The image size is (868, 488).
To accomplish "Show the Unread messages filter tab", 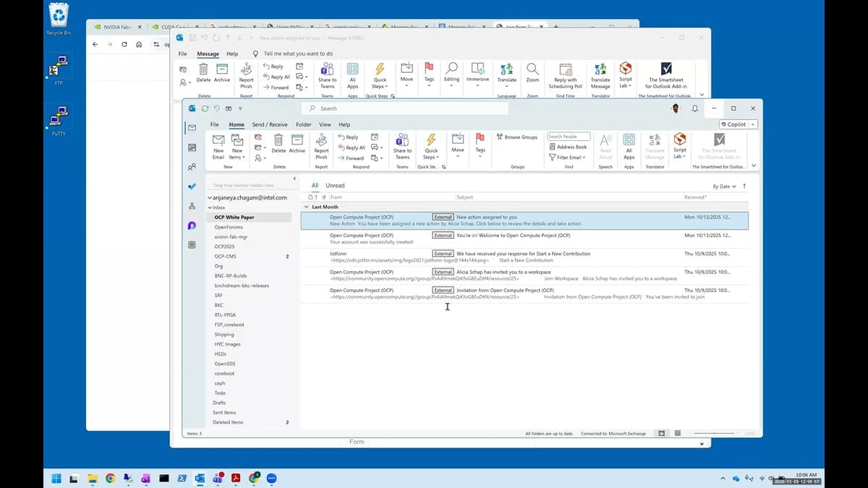I will 335,186.
